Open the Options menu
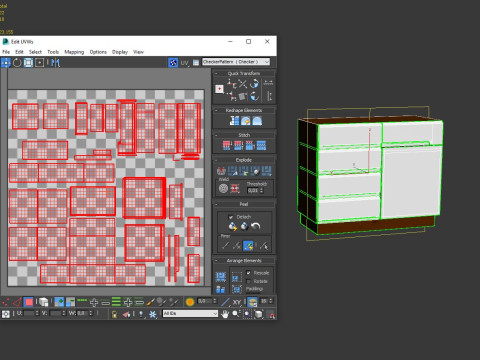 point(98,52)
